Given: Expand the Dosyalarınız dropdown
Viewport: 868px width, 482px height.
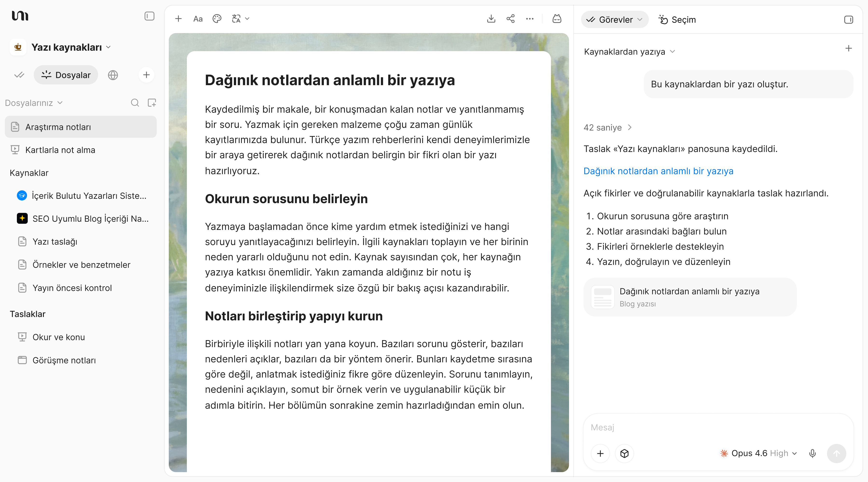Looking at the screenshot, I should (34, 103).
